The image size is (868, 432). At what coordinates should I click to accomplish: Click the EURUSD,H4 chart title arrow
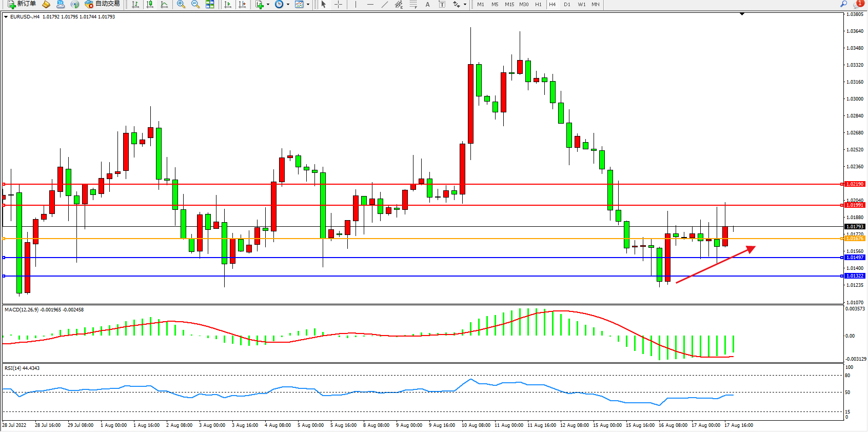(6, 17)
